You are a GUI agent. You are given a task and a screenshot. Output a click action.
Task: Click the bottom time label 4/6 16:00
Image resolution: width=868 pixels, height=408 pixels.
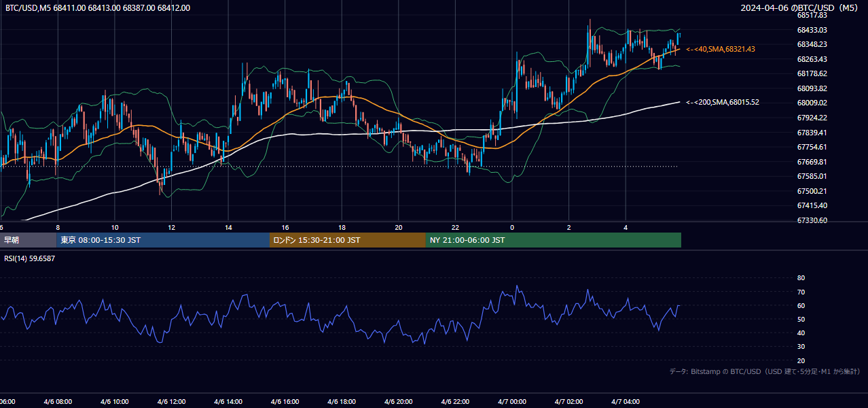[285, 402]
